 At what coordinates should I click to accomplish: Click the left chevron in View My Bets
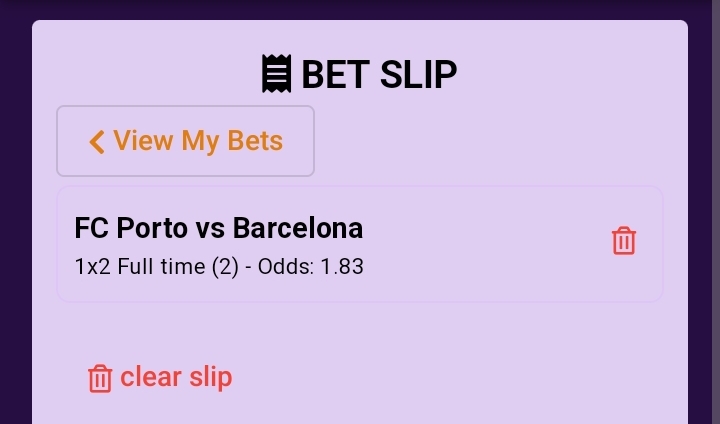point(97,141)
